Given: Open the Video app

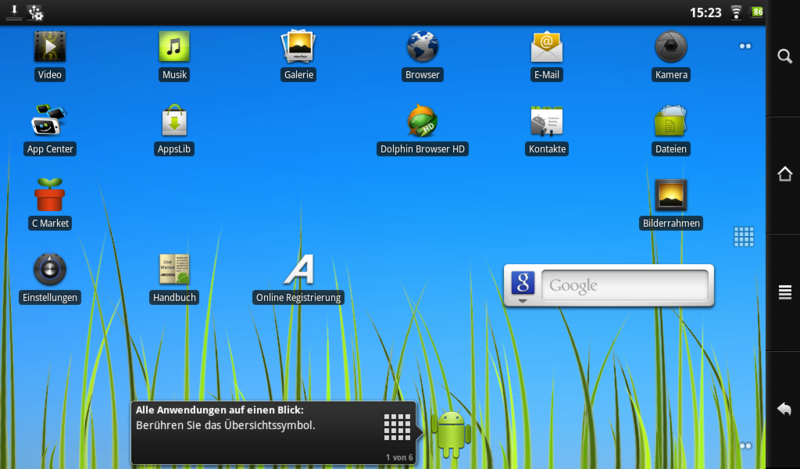Looking at the screenshot, I should tap(49, 47).
